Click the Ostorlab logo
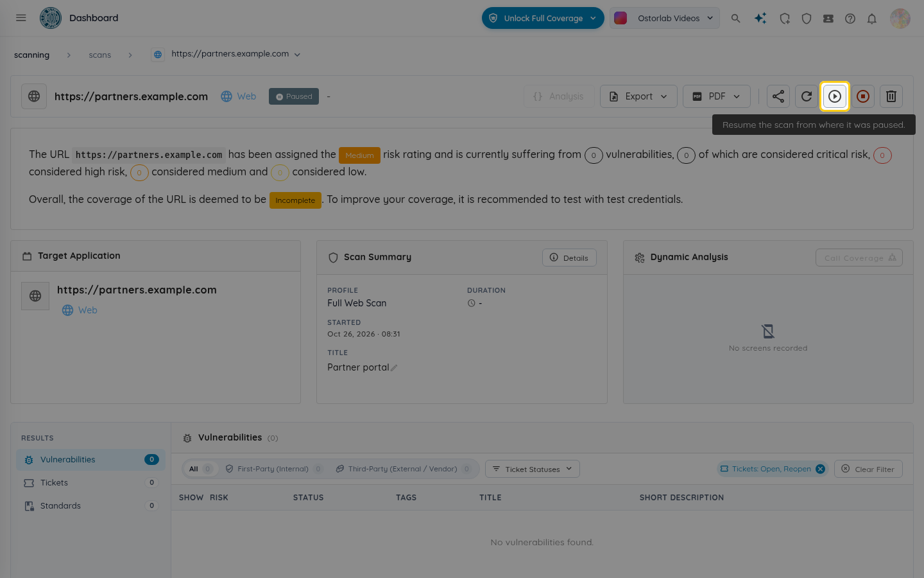 [x=51, y=18]
